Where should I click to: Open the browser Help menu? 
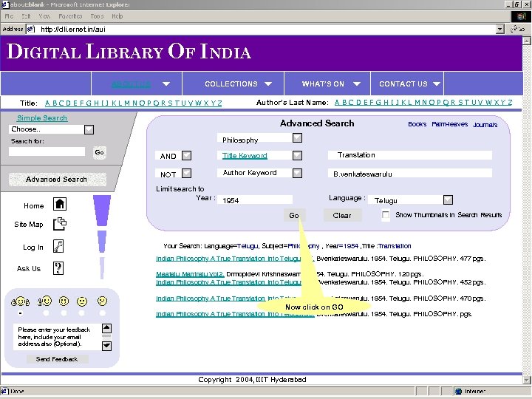pyautogui.click(x=117, y=16)
